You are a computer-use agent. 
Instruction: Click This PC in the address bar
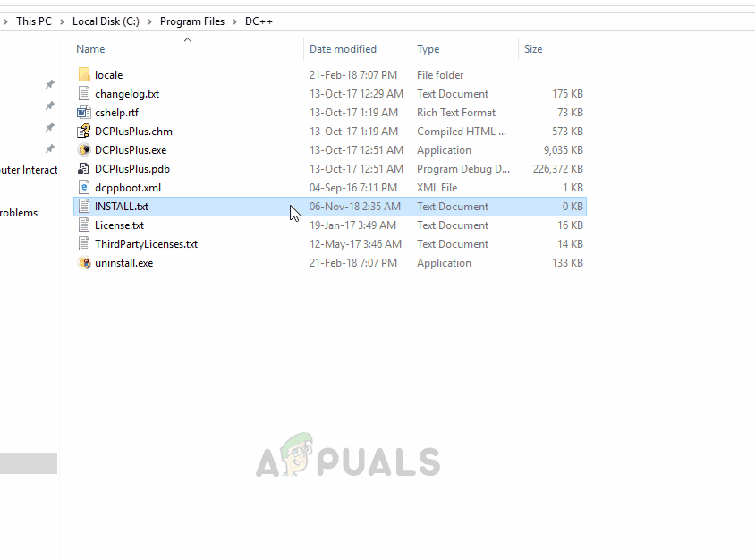point(32,21)
